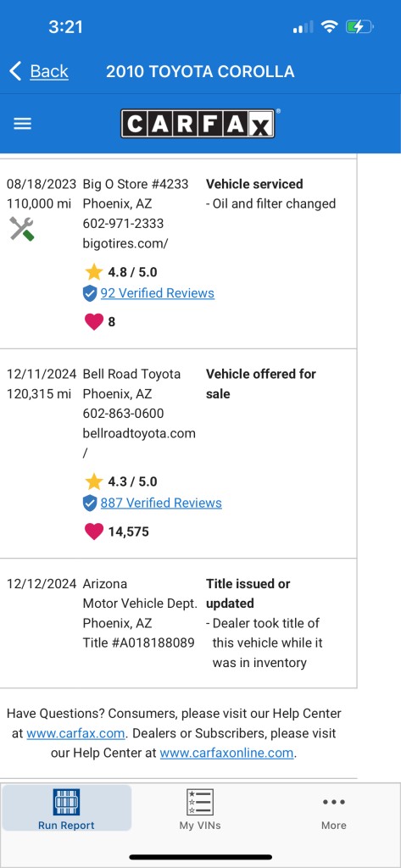The width and height of the screenshot is (401, 868).
Task: Tap heart icon next to 14,575
Action: tap(93, 531)
